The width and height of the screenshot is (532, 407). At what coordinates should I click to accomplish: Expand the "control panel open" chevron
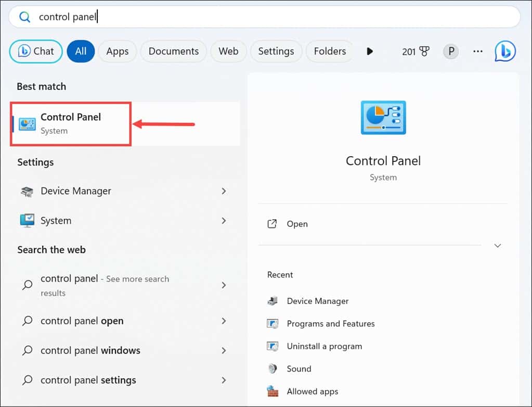tap(224, 321)
